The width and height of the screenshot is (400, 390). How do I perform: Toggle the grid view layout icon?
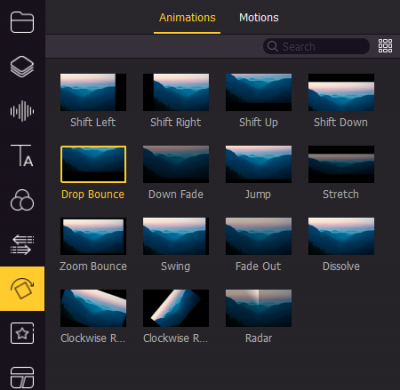(385, 46)
